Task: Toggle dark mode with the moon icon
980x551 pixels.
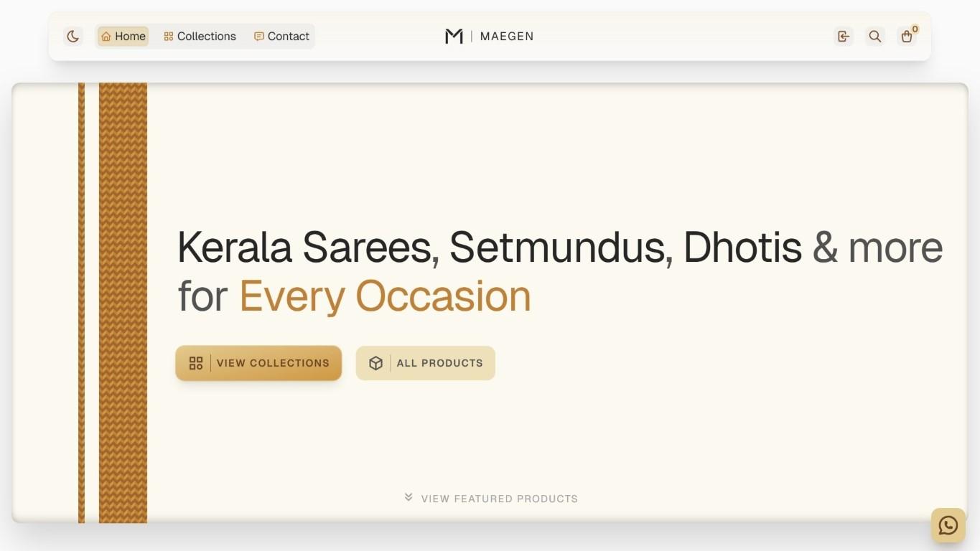Action: point(73,37)
